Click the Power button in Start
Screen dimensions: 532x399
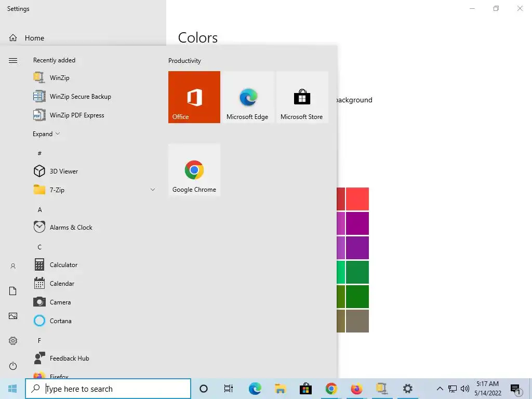pyautogui.click(x=13, y=366)
